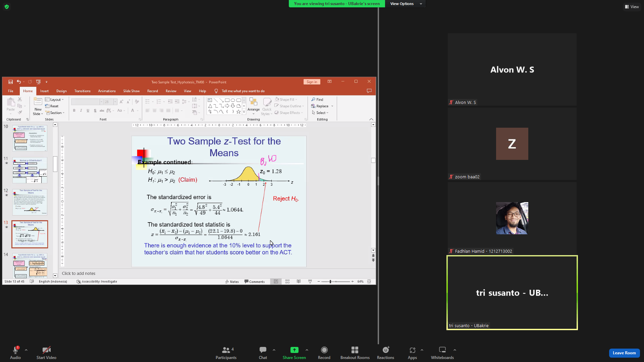This screenshot has width=644, height=362.
Task: Toggle the Comments pane in status bar
Action: pos(255,282)
